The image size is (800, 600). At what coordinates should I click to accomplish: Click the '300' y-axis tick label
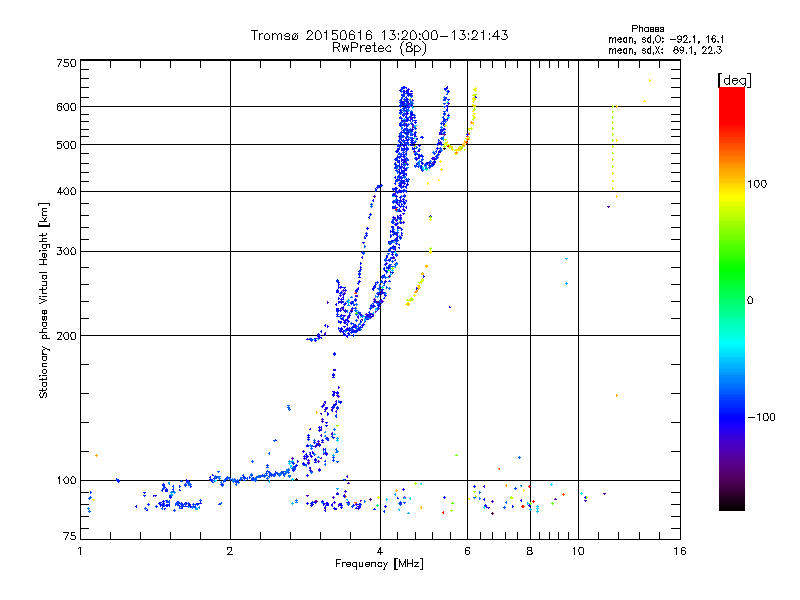(66, 252)
